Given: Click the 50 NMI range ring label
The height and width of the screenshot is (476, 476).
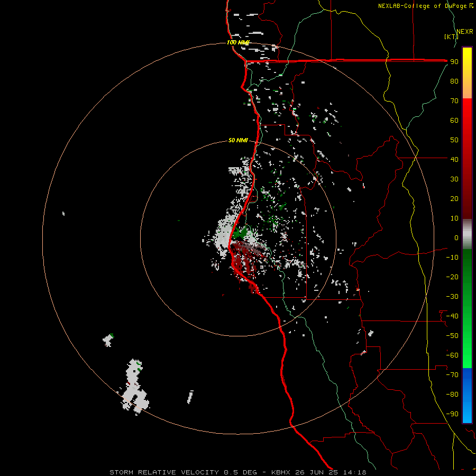Looking at the screenshot, I should (238, 140).
